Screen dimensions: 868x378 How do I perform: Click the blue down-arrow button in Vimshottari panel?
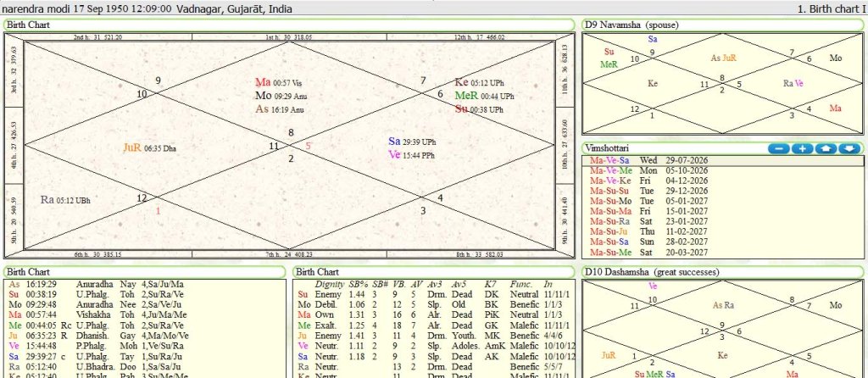(x=849, y=149)
